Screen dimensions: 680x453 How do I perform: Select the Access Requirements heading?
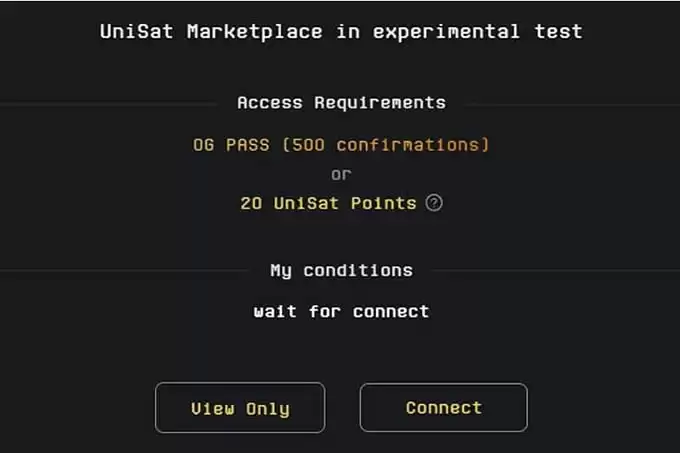(341, 102)
